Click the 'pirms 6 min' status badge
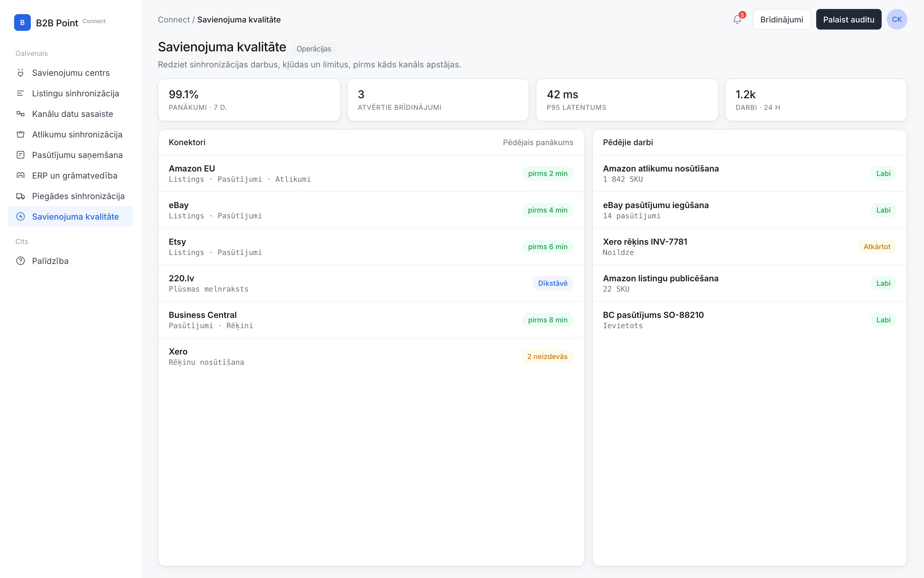Viewport: 924px width, 578px height. pos(548,247)
